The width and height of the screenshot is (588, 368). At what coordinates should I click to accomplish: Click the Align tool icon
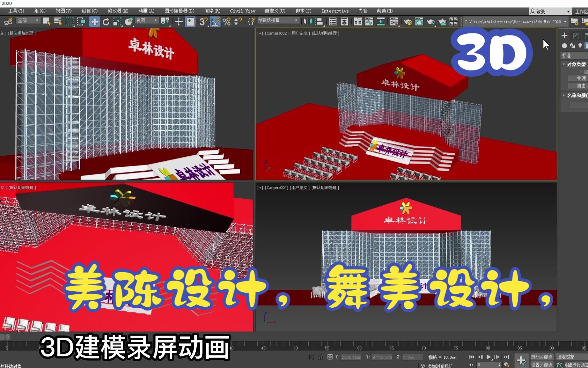(x=319, y=21)
